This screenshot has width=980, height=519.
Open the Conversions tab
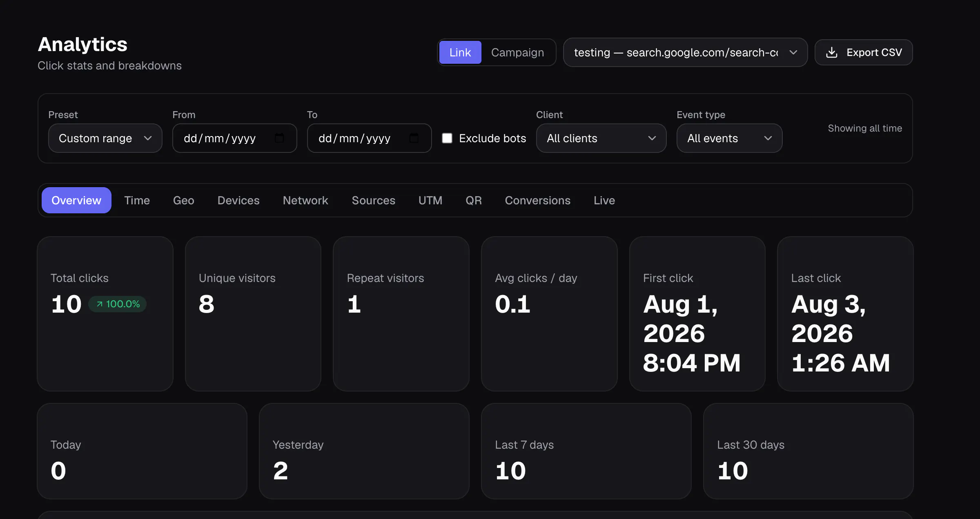coord(537,200)
